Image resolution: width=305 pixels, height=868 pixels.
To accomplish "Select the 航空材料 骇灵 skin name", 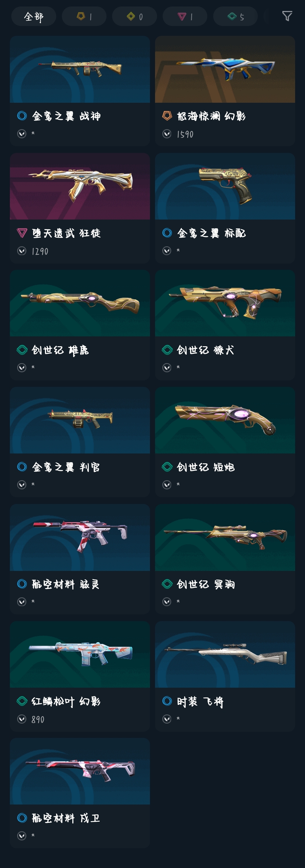I will (x=66, y=584).
